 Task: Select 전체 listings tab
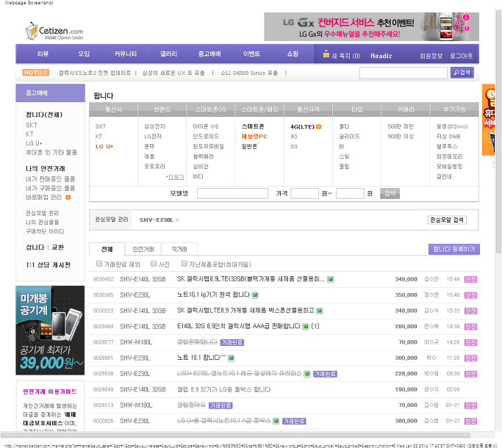(107, 249)
